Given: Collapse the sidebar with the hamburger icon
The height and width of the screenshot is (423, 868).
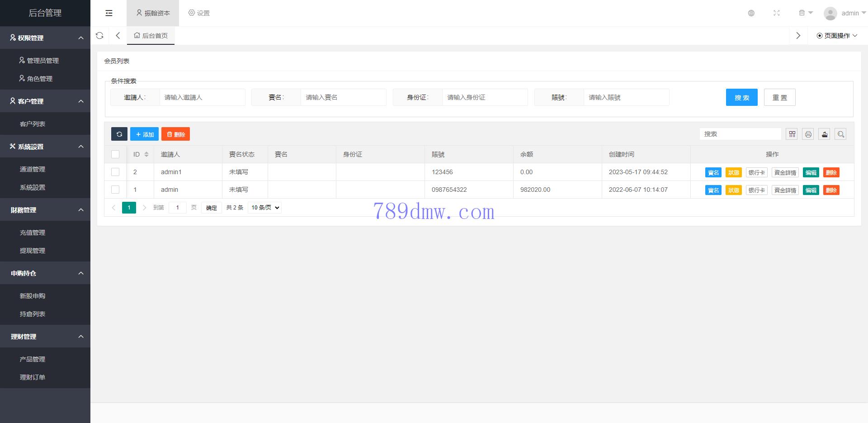Looking at the screenshot, I should click(109, 13).
